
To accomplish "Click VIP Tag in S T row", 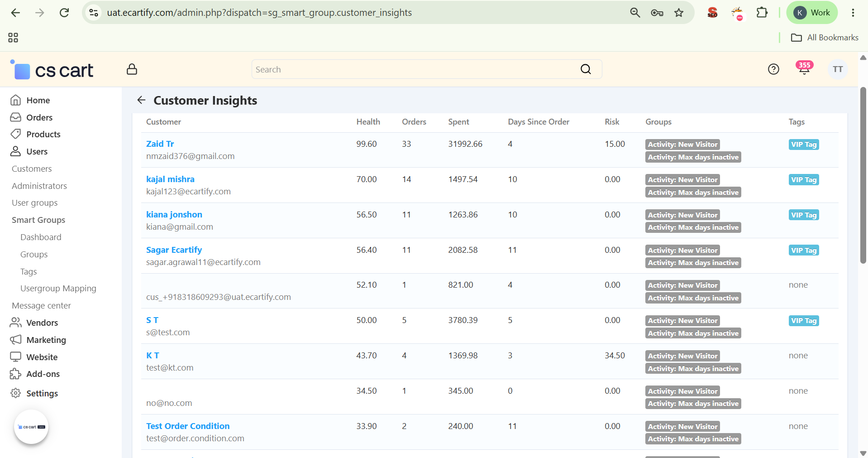I will [x=804, y=321].
